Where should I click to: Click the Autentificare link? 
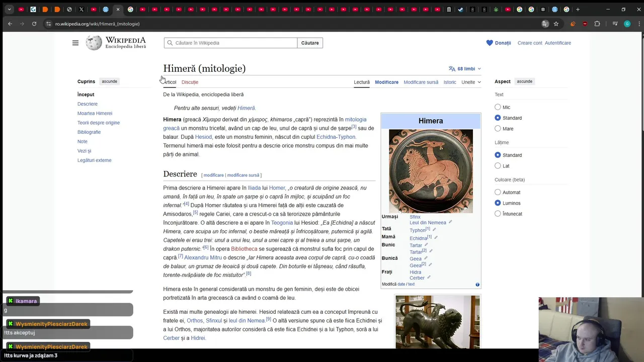coord(557,43)
